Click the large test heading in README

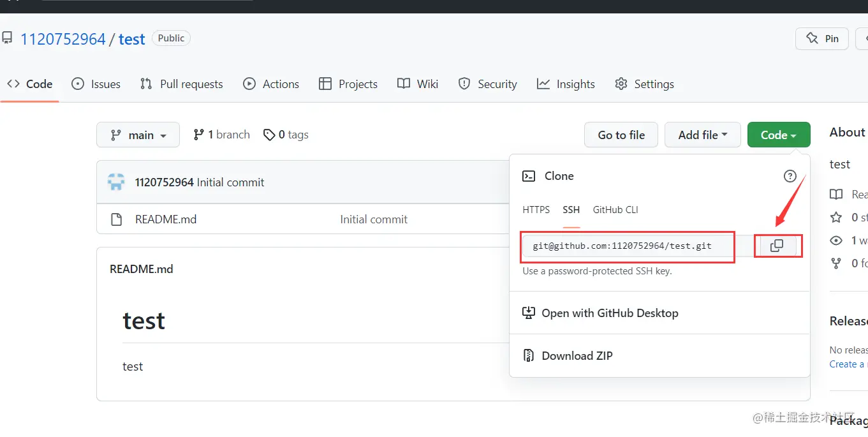coord(144,320)
